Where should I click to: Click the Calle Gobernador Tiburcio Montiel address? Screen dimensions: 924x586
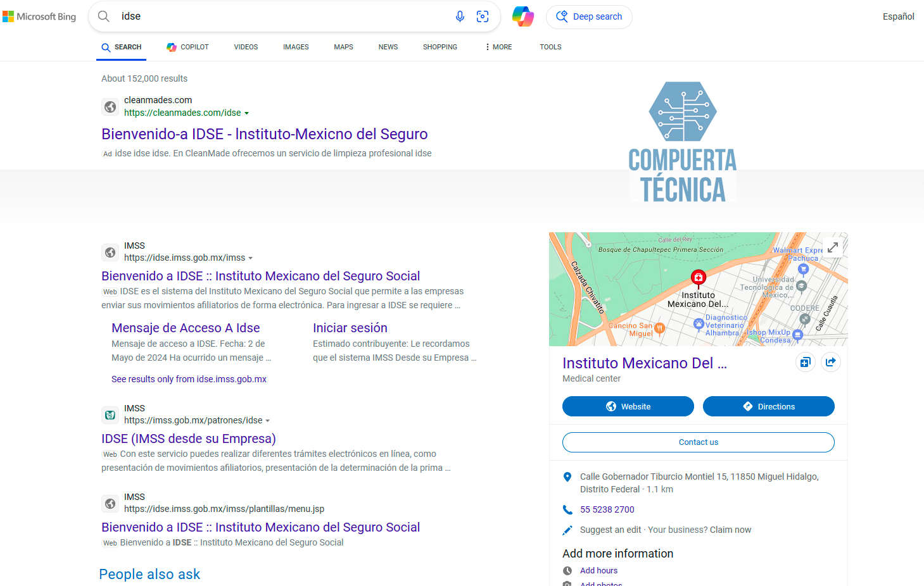[x=699, y=483]
